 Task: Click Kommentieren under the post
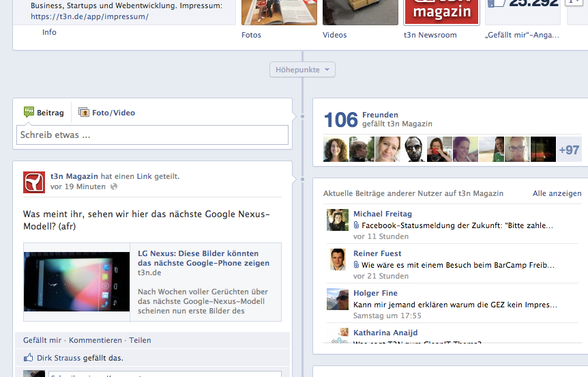coord(95,340)
